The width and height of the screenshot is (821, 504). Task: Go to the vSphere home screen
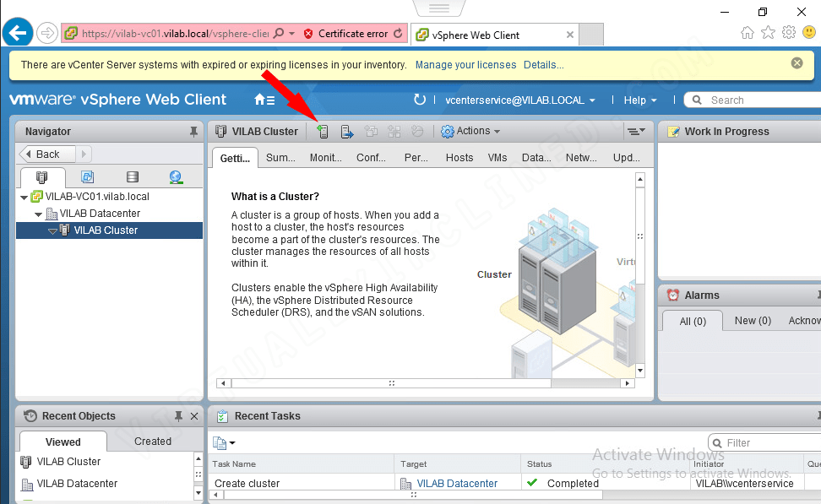(x=260, y=99)
